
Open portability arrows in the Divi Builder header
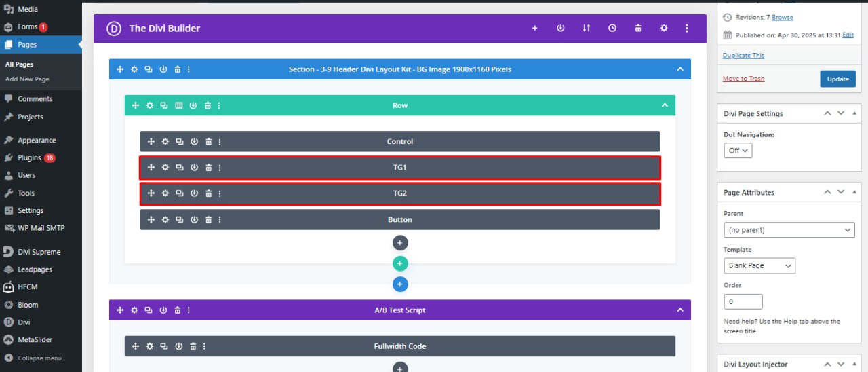(587, 28)
